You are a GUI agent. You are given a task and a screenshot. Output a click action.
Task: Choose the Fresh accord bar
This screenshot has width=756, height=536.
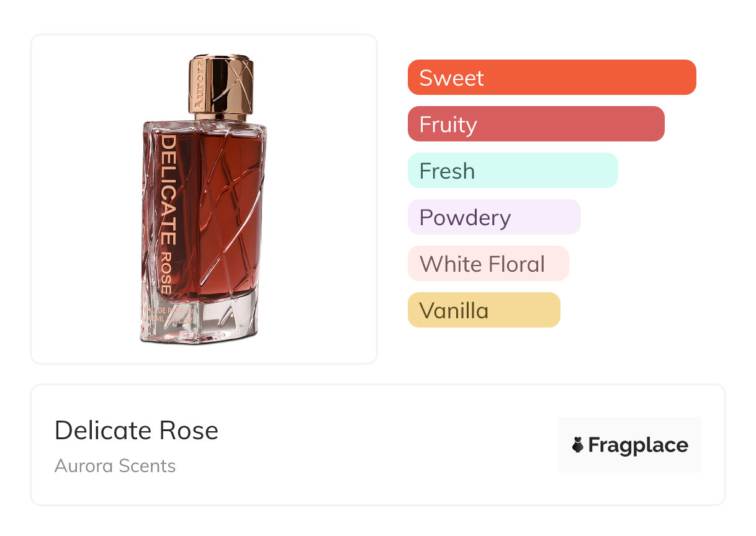coord(513,171)
